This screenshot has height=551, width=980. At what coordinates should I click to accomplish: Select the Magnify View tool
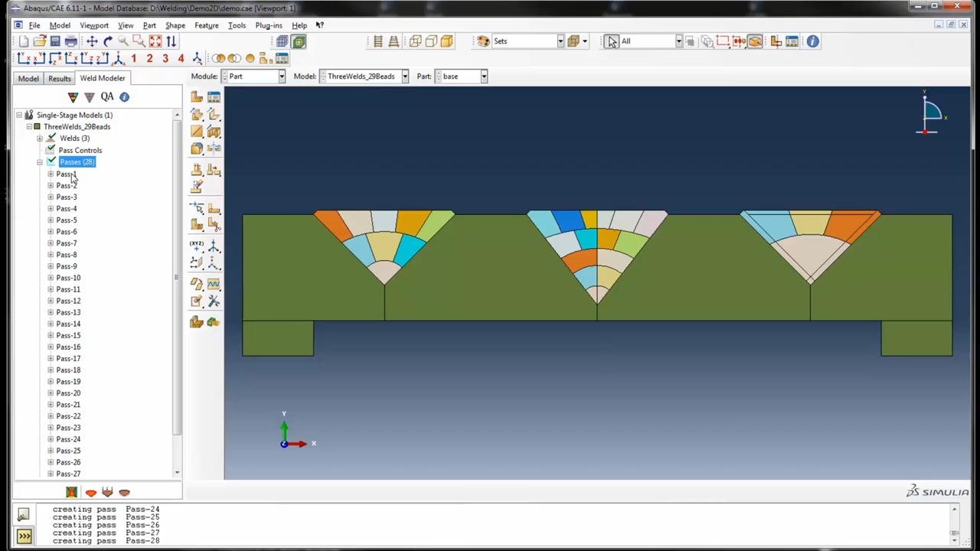(123, 41)
